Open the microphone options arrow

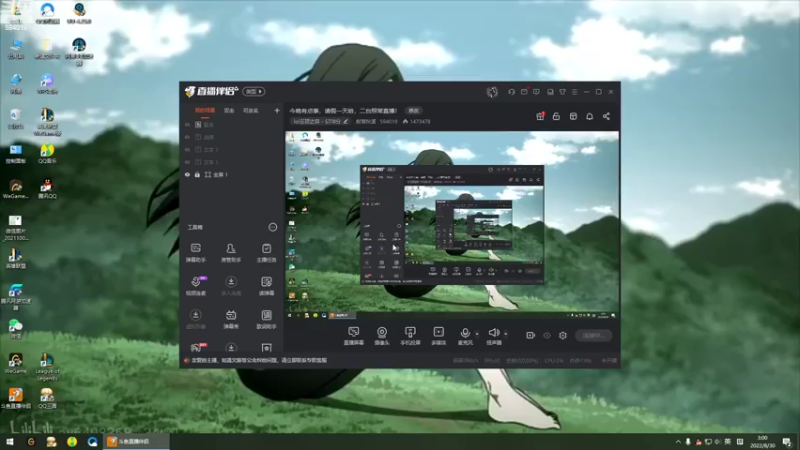pos(477,334)
